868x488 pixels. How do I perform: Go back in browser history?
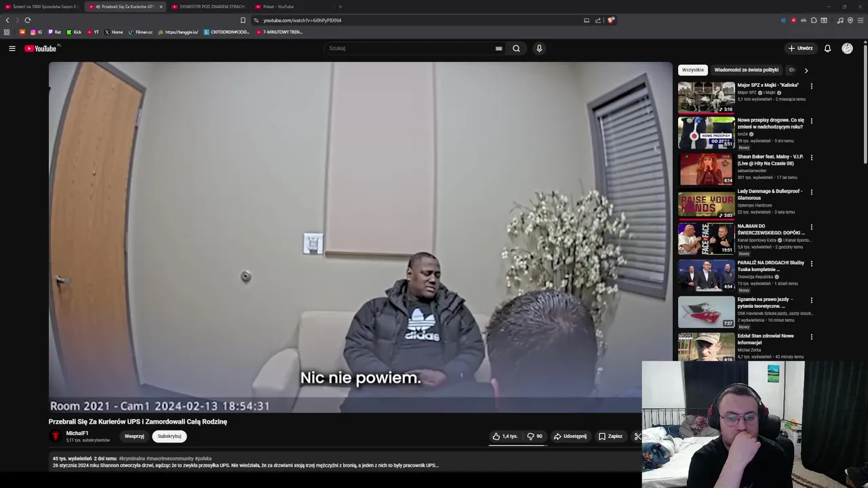tap(7, 20)
